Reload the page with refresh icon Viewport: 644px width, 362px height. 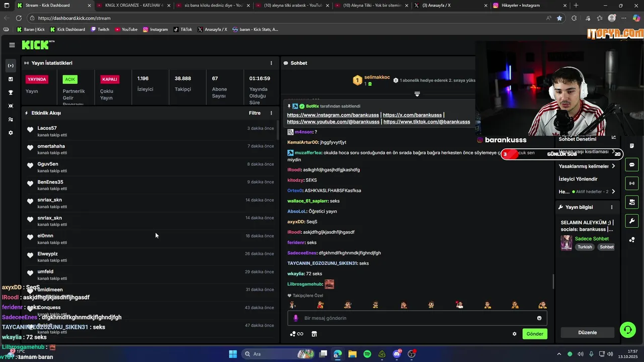point(19,18)
